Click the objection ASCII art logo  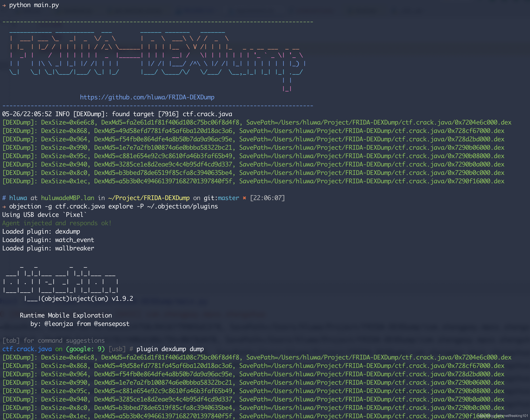(x=60, y=282)
